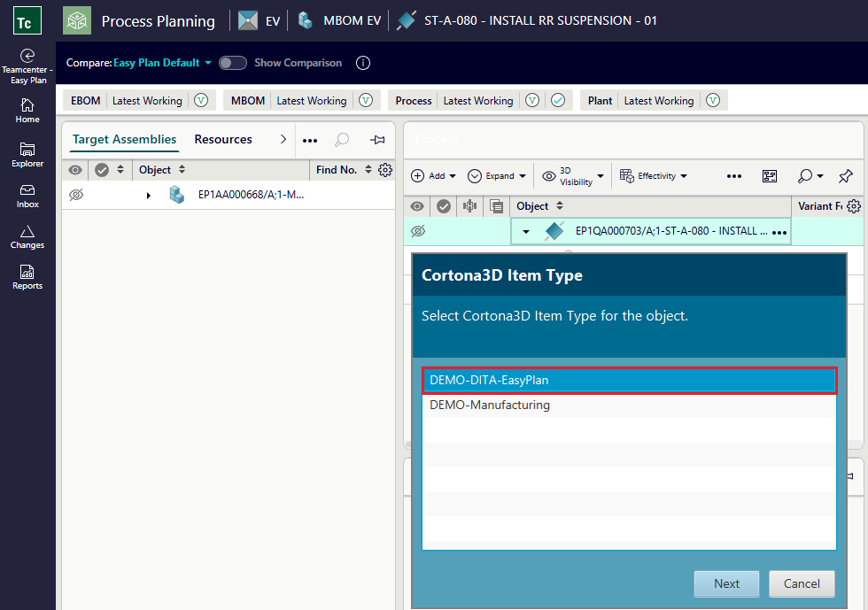Click the document list column icon in Process table
This screenshot has height=610, width=868.
(x=497, y=206)
